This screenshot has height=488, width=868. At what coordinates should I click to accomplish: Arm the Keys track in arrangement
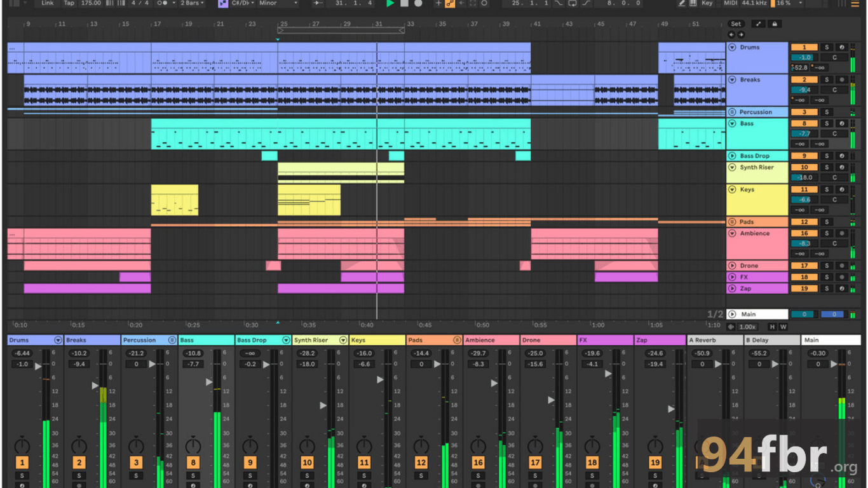tap(842, 189)
